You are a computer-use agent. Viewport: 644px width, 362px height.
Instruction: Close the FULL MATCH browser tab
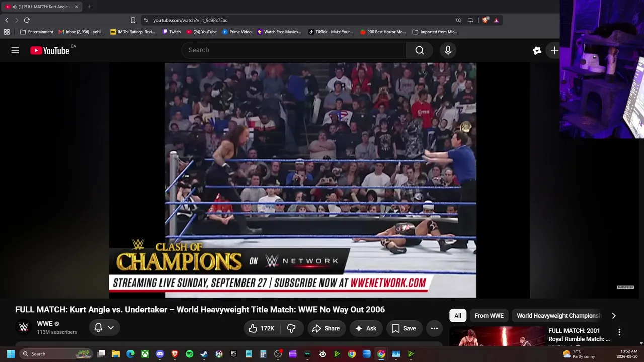(x=76, y=7)
